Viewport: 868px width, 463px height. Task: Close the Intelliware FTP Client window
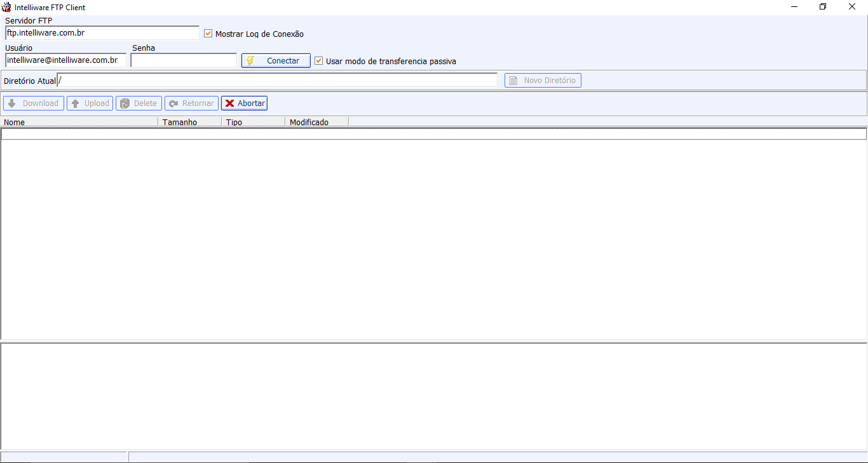click(853, 7)
